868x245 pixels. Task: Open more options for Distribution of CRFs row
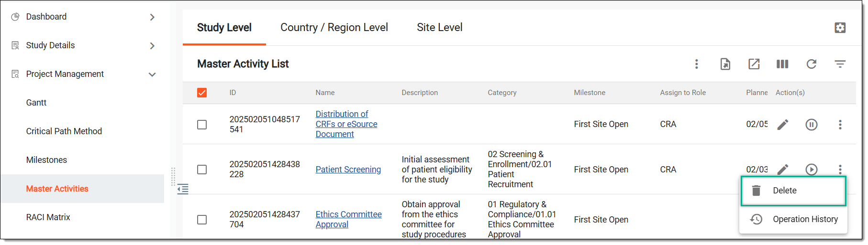tap(840, 125)
